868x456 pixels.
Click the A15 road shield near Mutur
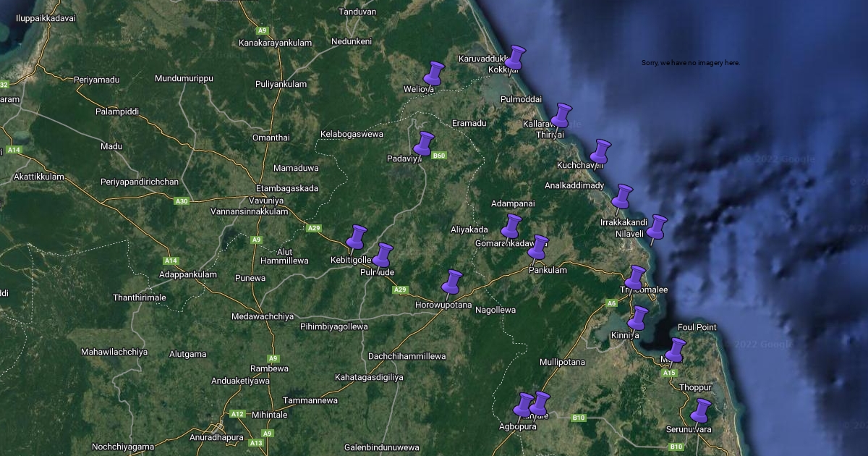click(x=669, y=373)
